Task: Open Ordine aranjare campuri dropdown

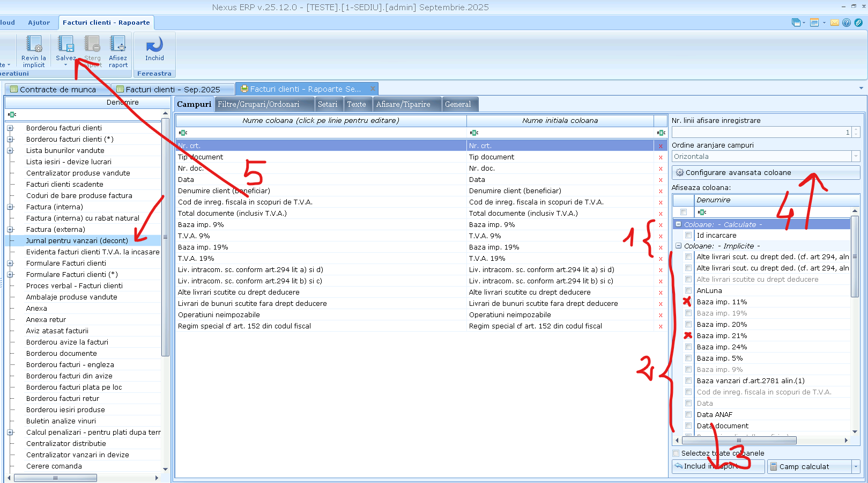Action: [856, 157]
